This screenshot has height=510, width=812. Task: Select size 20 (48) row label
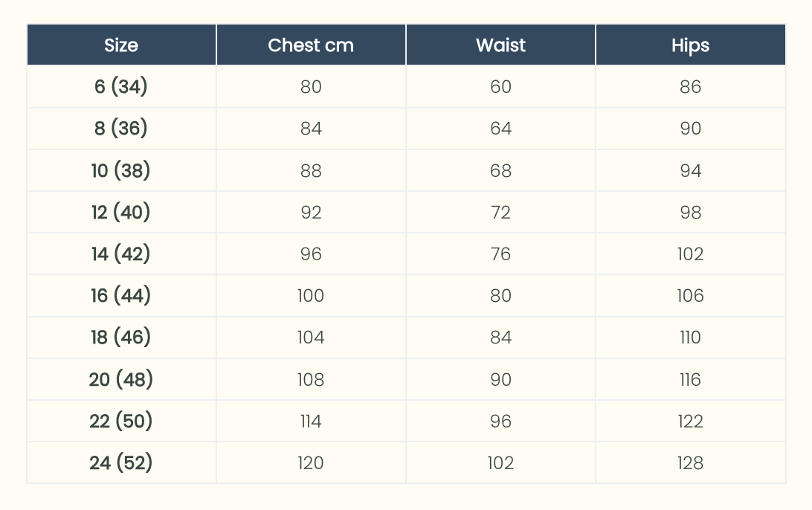121,380
